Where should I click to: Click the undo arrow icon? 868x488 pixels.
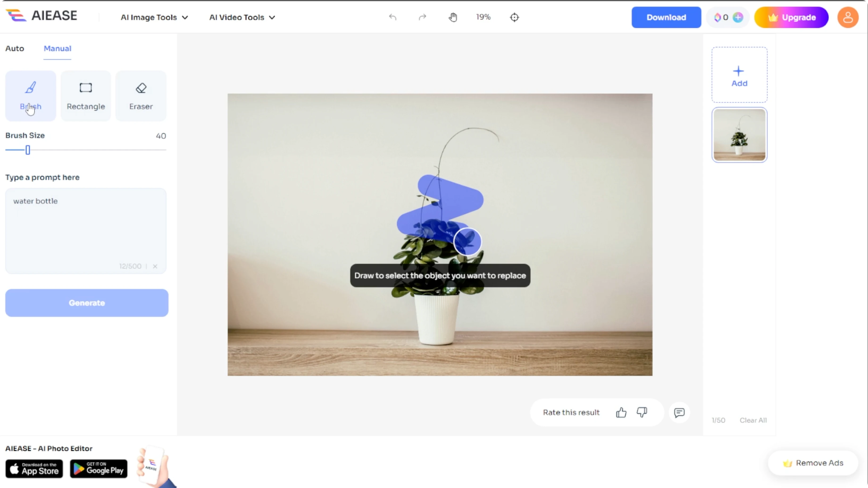(x=392, y=17)
